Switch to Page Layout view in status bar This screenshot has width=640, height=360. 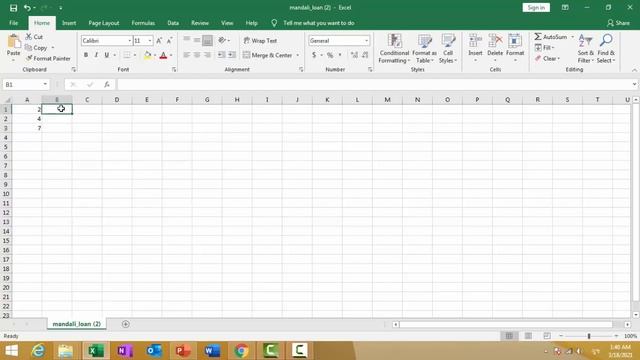[528, 336]
